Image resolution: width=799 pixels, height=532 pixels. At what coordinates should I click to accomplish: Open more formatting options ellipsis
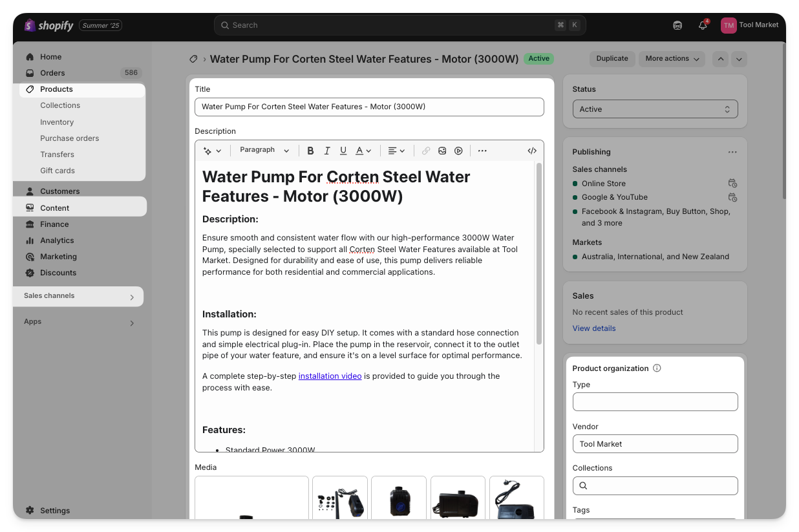pyautogui.click(x=482, y=151)
